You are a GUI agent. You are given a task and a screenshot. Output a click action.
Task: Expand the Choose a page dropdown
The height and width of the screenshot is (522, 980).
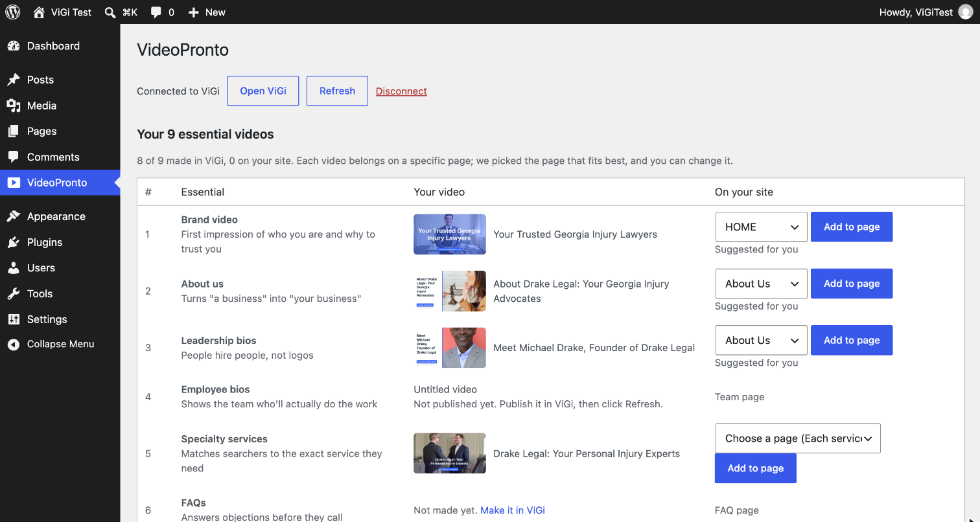coord(798,438)
